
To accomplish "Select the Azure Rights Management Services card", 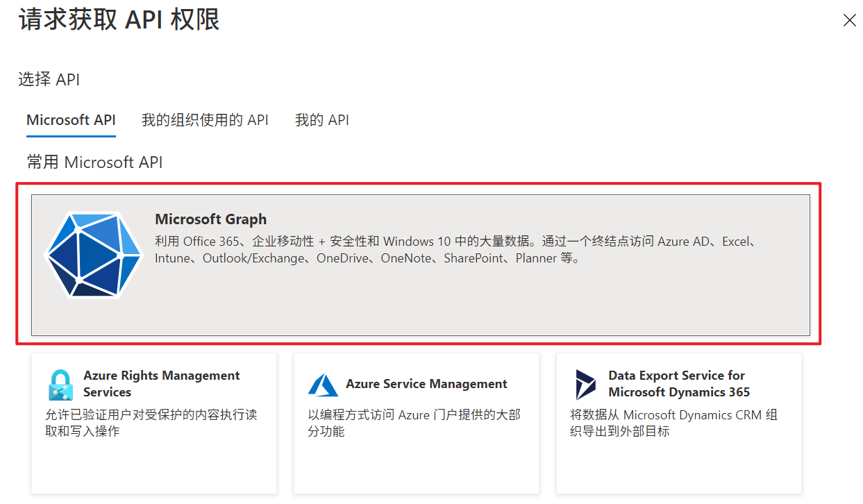I will [x=154, y=423].
